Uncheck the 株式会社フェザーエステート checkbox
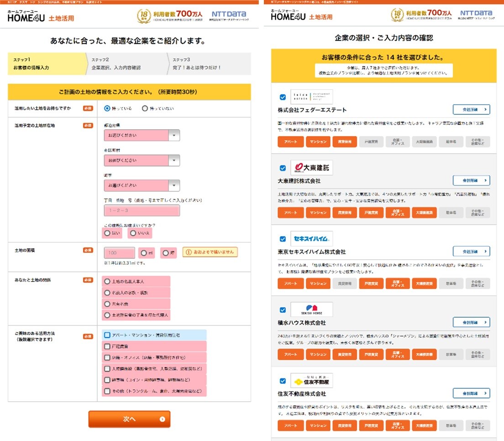The image size is (504, 441). tap(283, 97)
